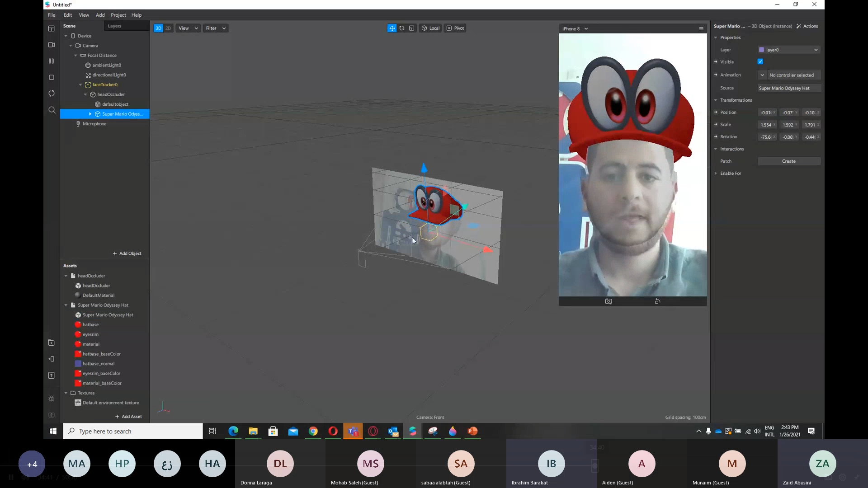Show the +4 more participants
This screenshot has height=488, width=868.
pos(32,464)
